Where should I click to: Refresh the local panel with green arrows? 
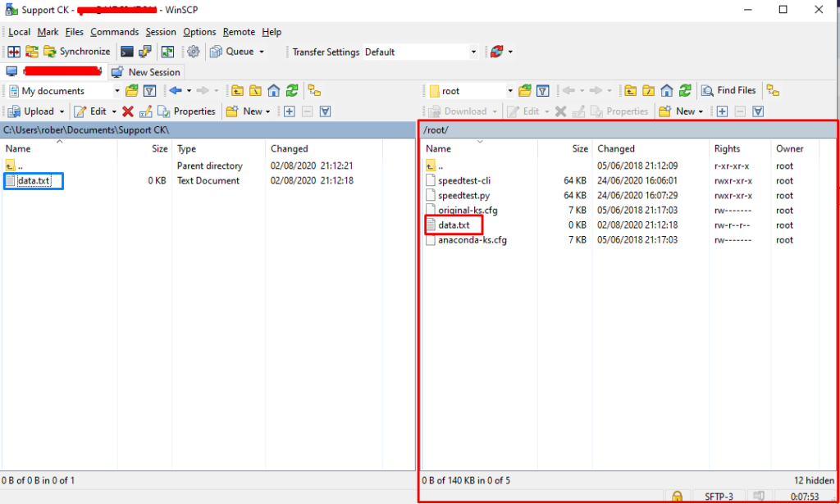pos(292,91)
